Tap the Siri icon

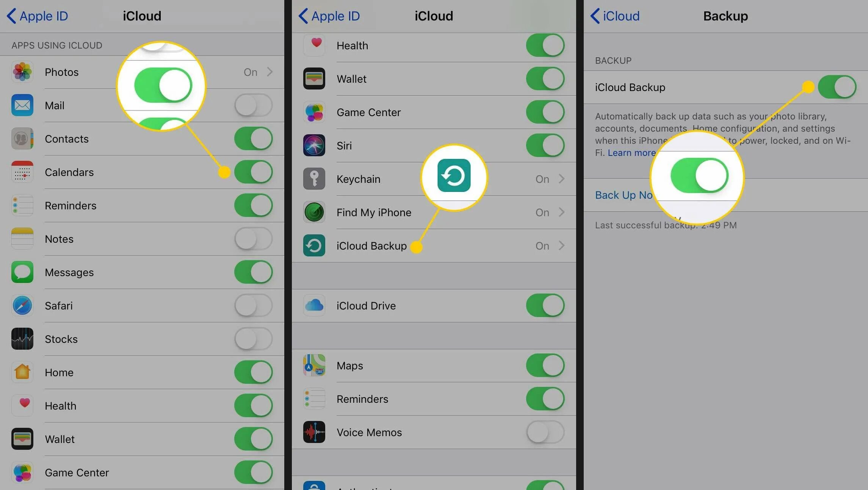point(314,145)
